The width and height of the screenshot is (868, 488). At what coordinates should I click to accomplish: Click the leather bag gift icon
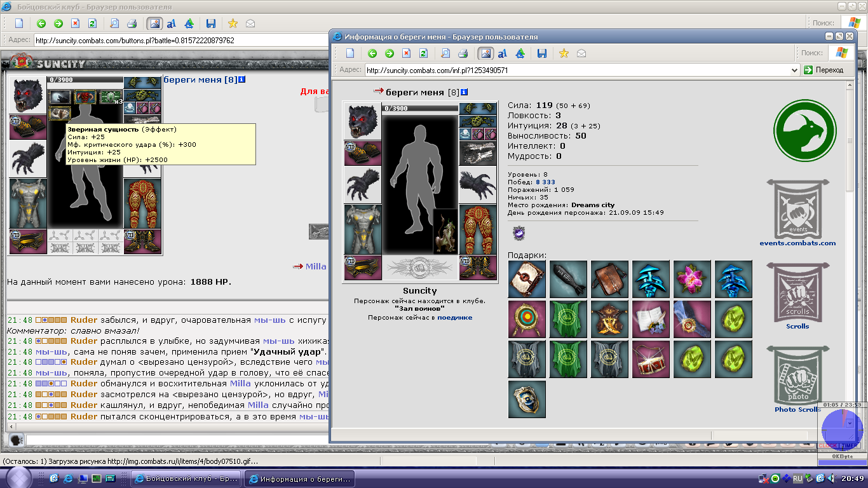pos(609,279)
